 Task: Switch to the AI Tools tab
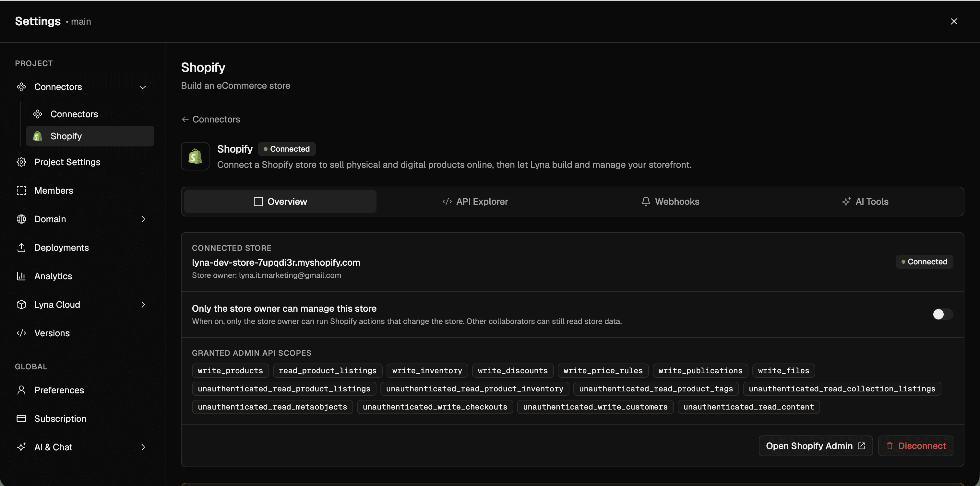(865, 202)
